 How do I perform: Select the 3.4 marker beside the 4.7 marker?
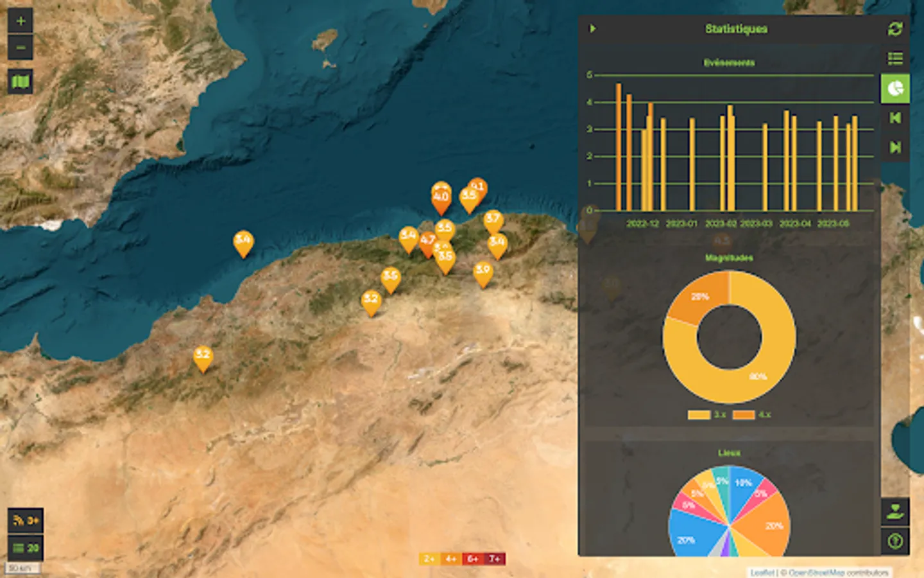(x=408, y=239)
